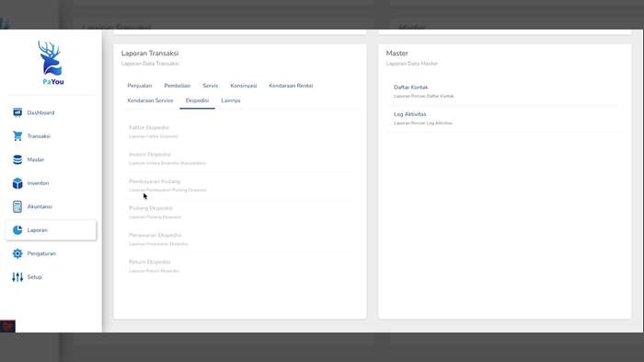Select the Ekspedisi tab
Viewport: 644px width, 362px height.
click(x=197, y=100)
